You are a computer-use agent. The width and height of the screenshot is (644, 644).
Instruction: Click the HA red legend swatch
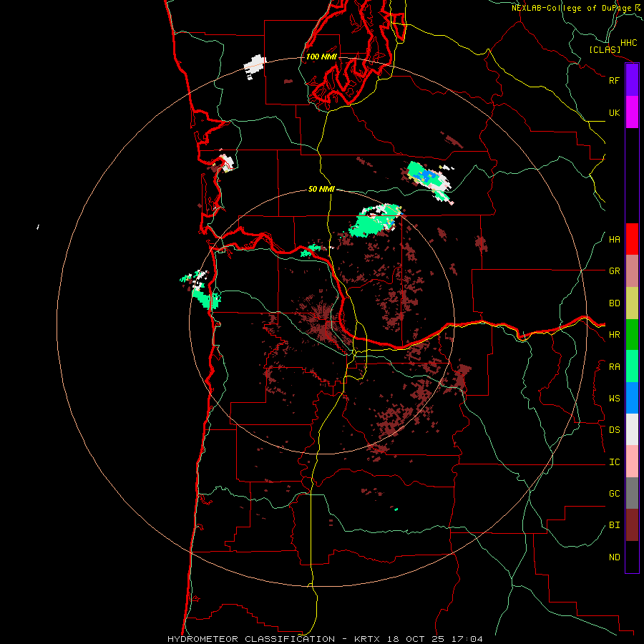(x=632, y=239)
